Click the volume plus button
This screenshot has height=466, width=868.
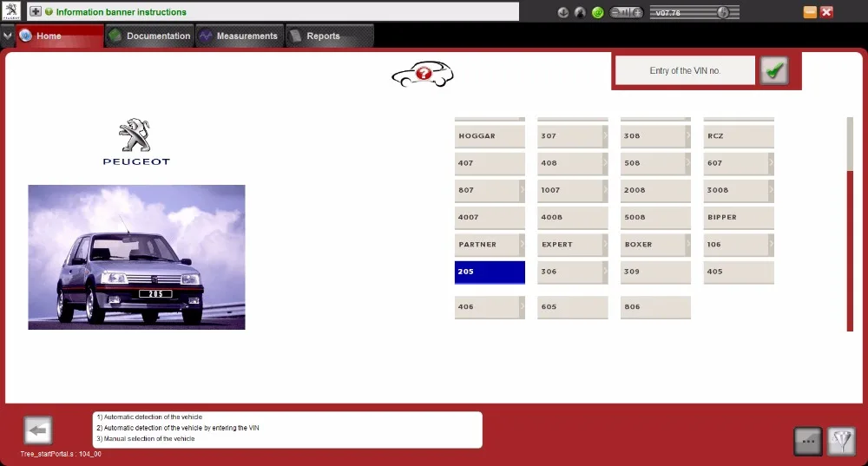pyautogui.click(x=637, y=12)
